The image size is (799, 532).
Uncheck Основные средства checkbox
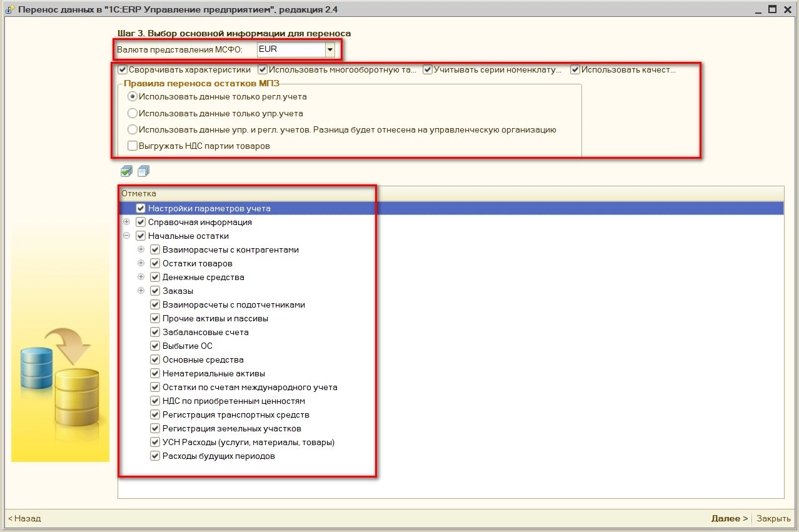tap(155, 359)
